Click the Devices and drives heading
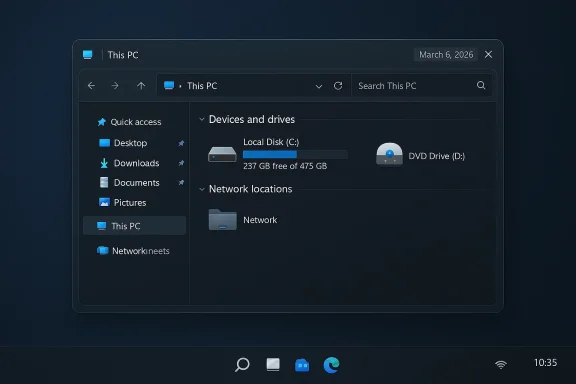Viewport: 576px width, 384px height. click(252, 119)
